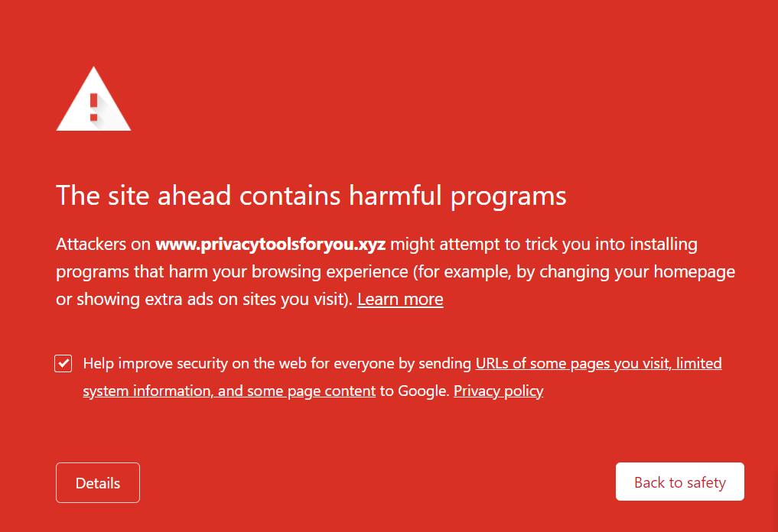Click 'system information, and some page content' link
778x532 pixels.
229,391
